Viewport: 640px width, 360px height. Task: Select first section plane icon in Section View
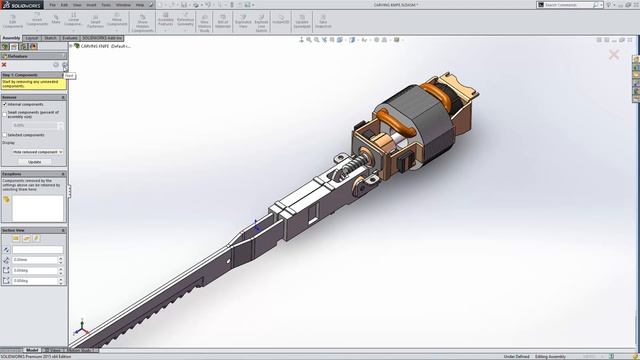pyautogui.click(x=16, y=238)
